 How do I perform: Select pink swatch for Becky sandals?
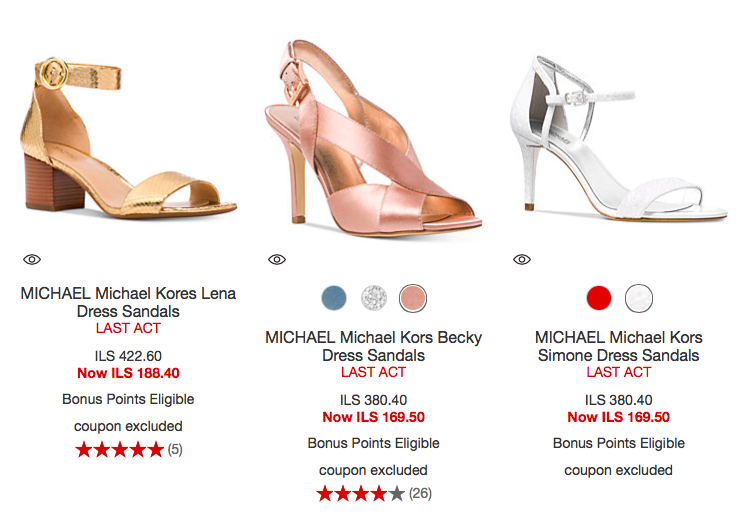[412, 297]
